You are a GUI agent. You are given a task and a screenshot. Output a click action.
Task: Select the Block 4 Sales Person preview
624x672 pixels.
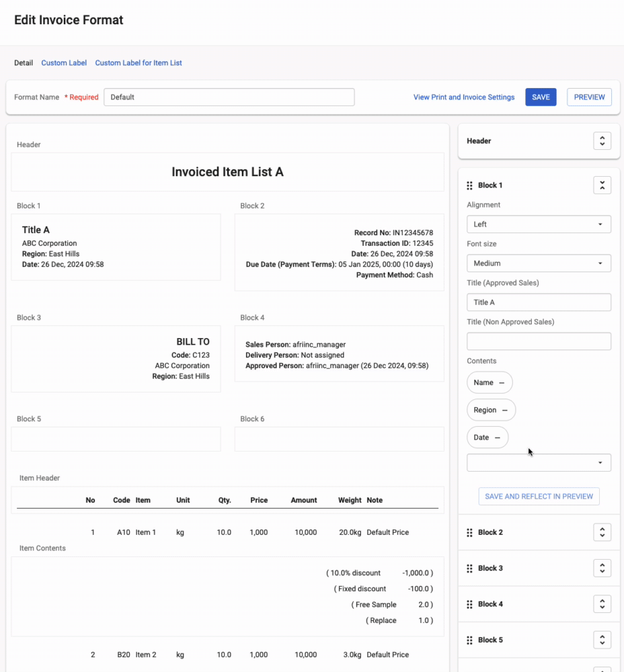pos(340,353)
